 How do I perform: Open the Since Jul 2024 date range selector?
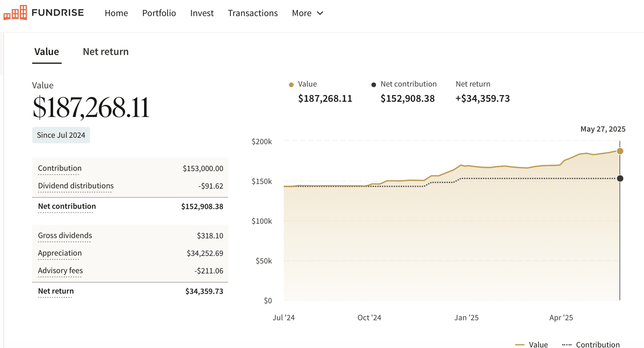point(61,135)
